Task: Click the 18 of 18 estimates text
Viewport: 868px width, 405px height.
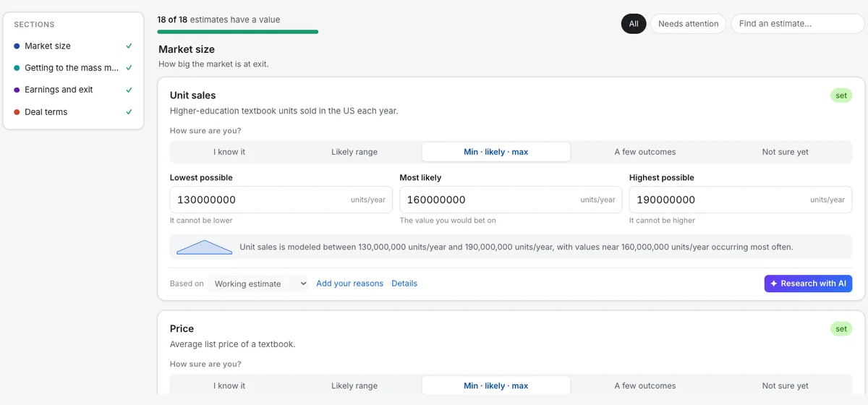Action: [x=218, y=20]
